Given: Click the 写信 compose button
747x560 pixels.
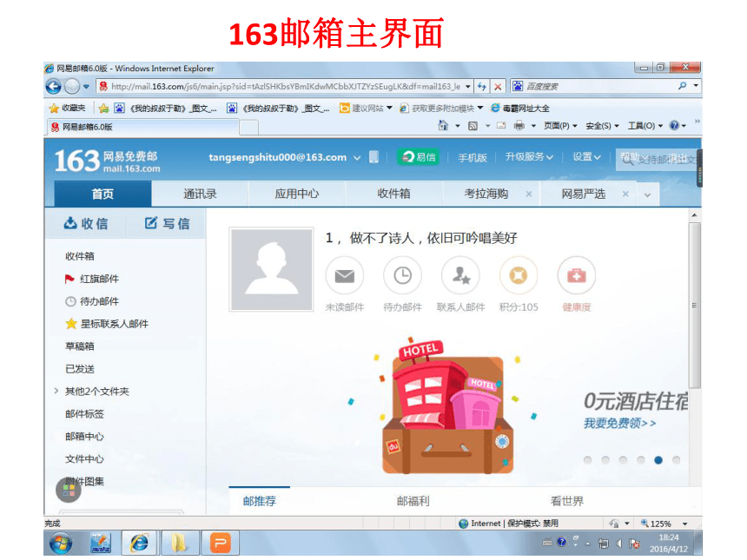Looking at the screenshot, I should click(167, 223).
